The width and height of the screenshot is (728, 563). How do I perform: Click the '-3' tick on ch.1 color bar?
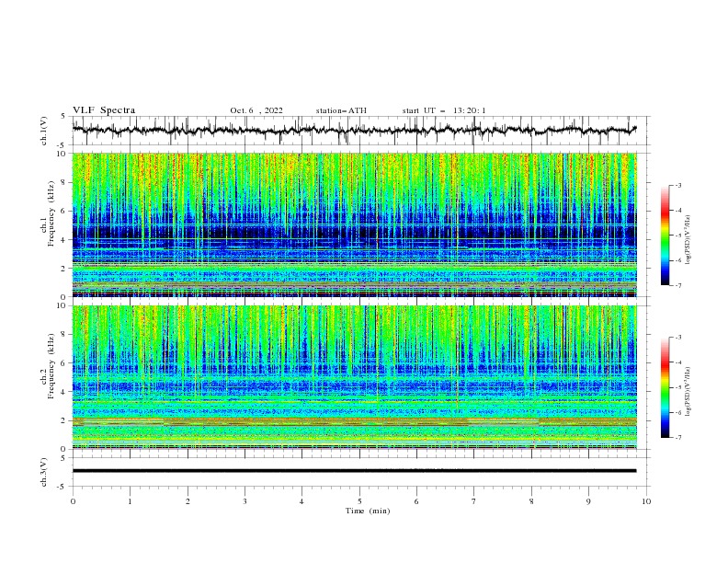coord(678,185)
